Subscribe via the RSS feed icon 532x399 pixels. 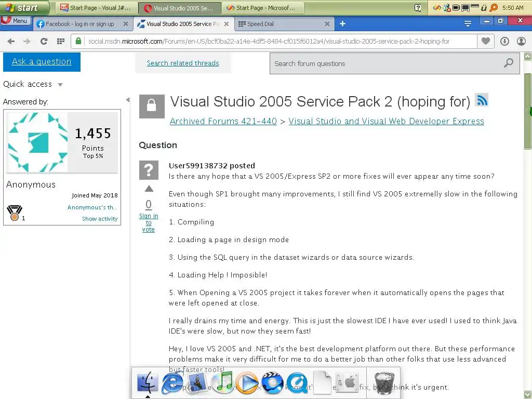[482, 100]
